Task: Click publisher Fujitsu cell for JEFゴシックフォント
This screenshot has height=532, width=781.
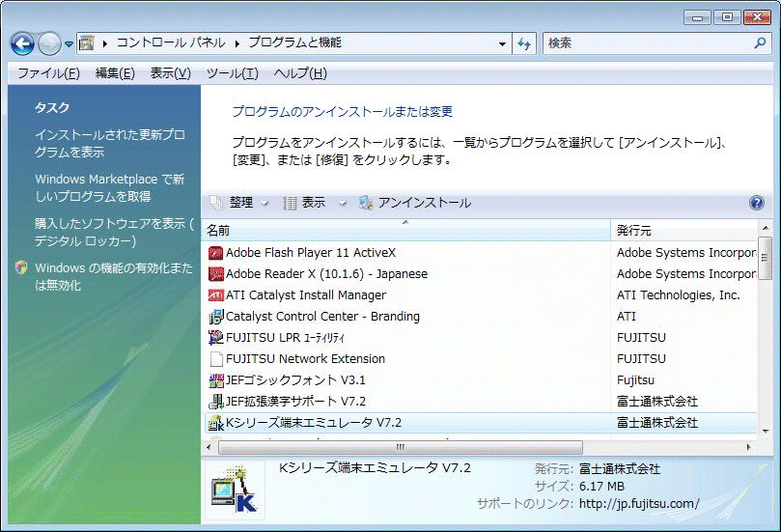Action: click(635, 380)
